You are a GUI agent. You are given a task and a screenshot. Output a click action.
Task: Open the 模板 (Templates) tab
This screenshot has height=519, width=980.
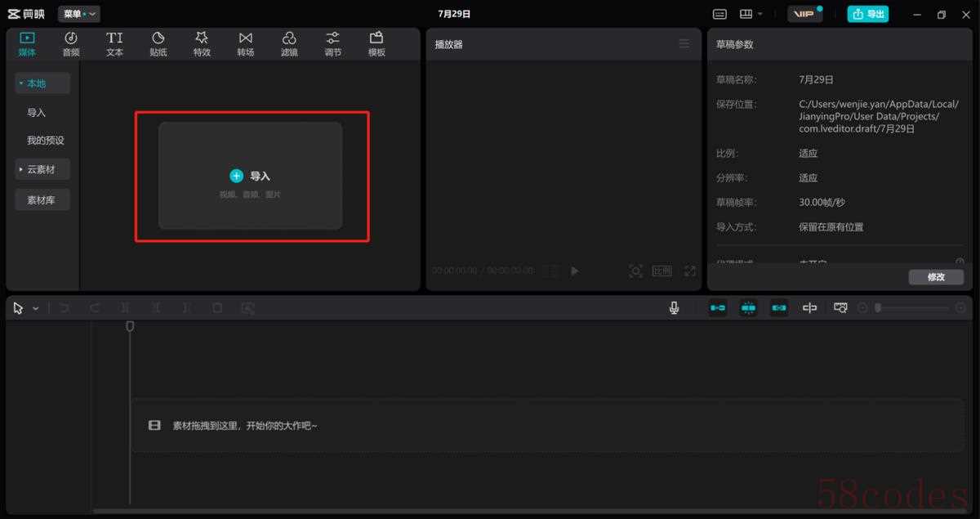click(376, 44)
